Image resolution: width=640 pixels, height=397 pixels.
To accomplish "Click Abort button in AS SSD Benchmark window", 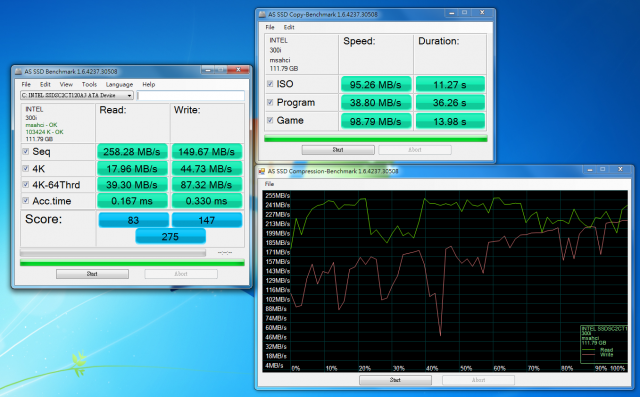I will tap(181, 274).
